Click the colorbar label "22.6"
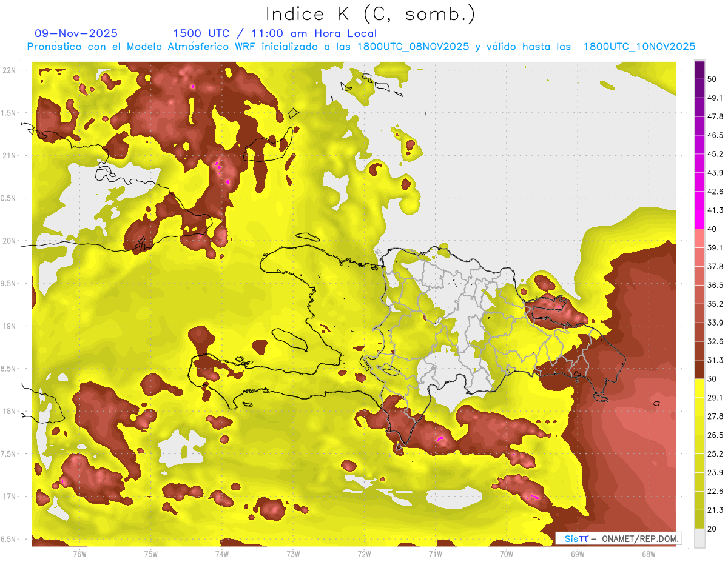The image size is (728, 562). (x=715, y=492)
